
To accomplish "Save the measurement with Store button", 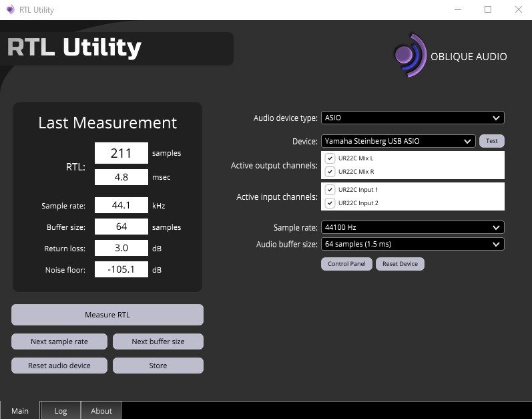I will [x=158, y=366].
